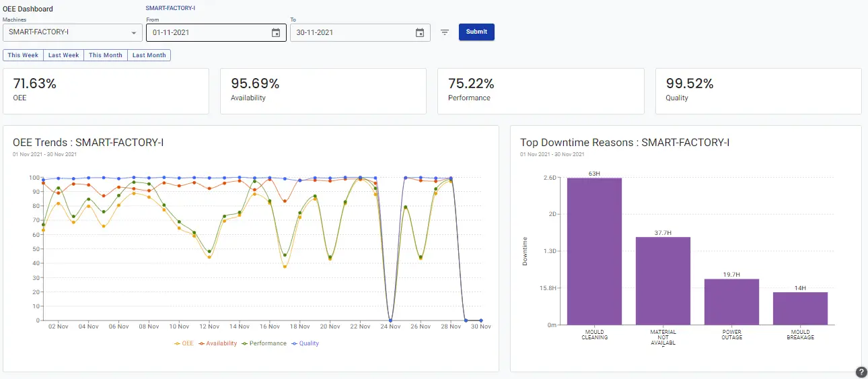Click the 14H bar value label
The image size is (868, 379).
tap(800, 288)
